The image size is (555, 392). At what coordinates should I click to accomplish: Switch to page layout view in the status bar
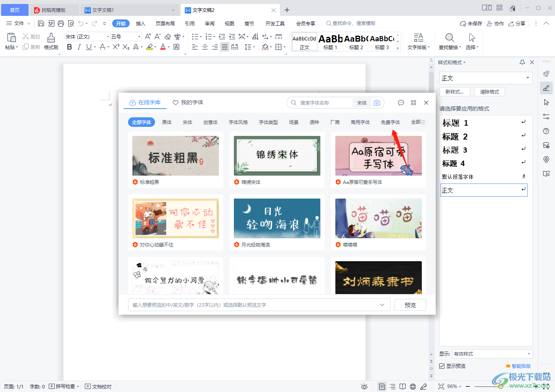coord(382,386)
